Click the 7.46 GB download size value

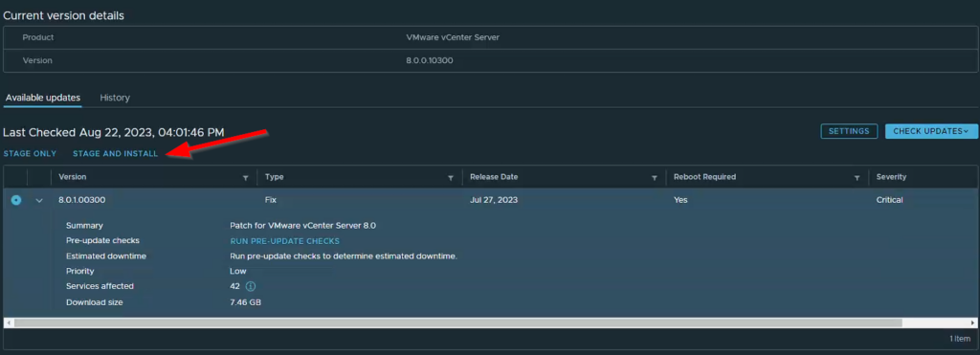pyautogui.click(x=245, y=302)
